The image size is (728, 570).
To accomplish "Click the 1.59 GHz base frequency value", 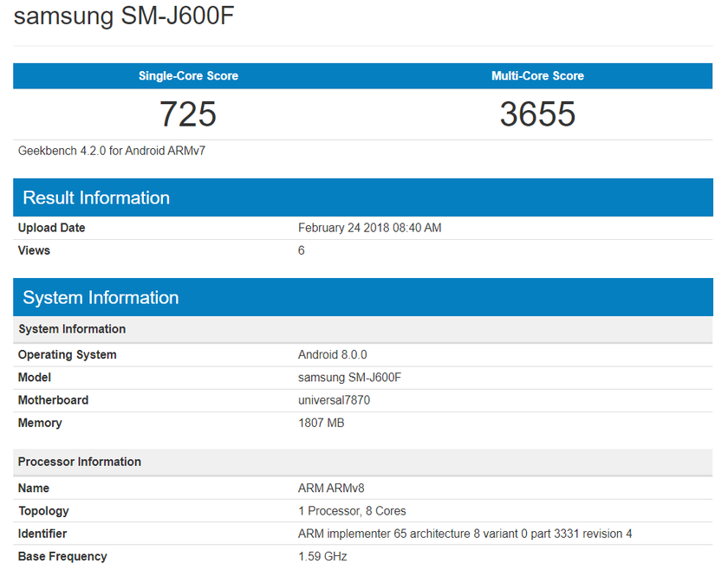I will click(322, 556).
